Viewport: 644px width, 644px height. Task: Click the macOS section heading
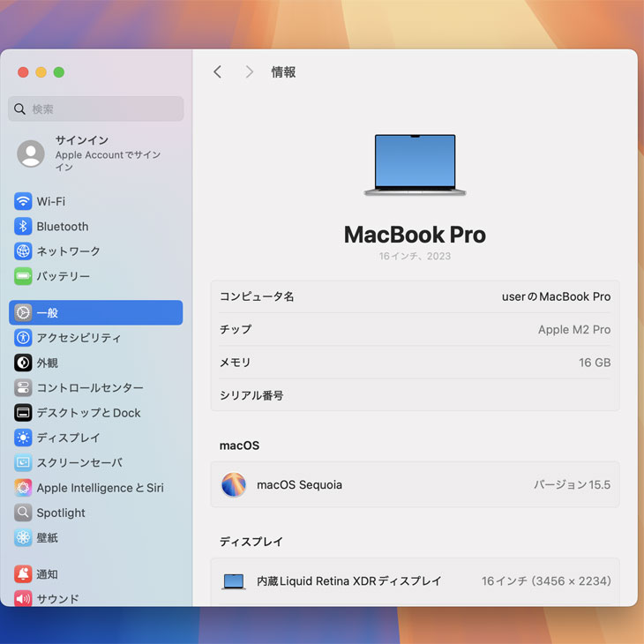point(239,446)
